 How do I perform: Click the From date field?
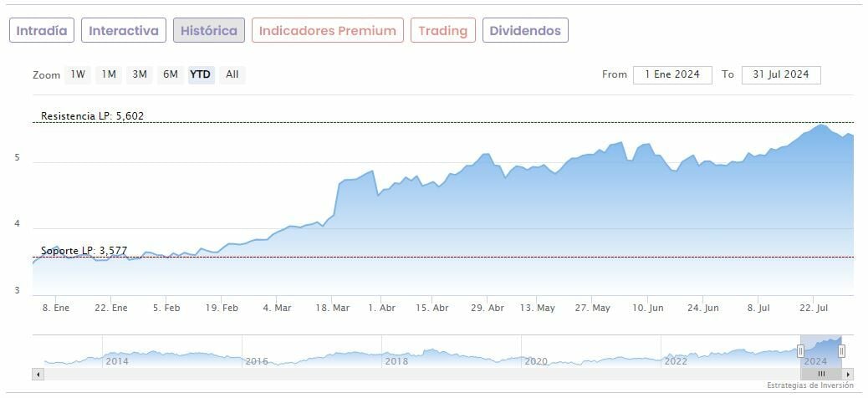[x=672, y=74]
